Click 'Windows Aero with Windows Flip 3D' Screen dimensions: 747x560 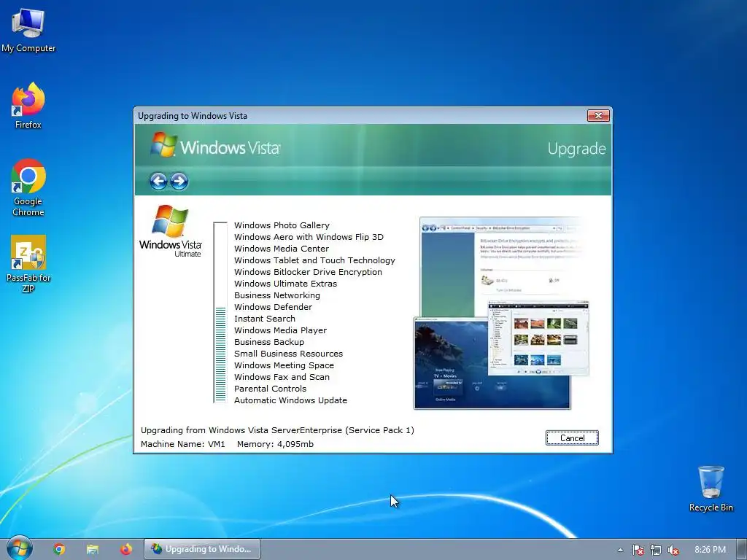(309, 237)
